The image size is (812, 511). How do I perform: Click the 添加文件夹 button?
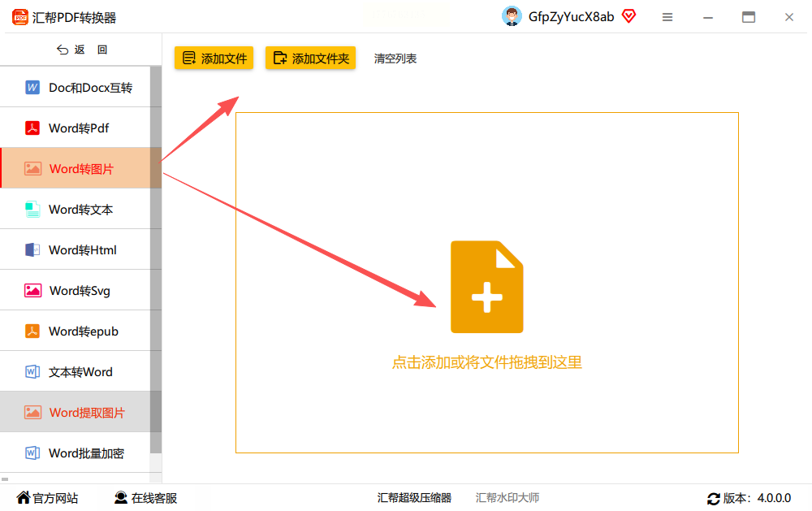point(311,58)
